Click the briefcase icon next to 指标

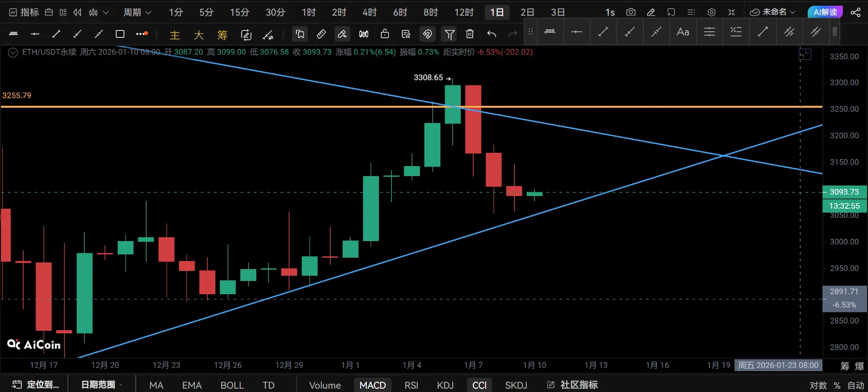(x=48, y=12)
